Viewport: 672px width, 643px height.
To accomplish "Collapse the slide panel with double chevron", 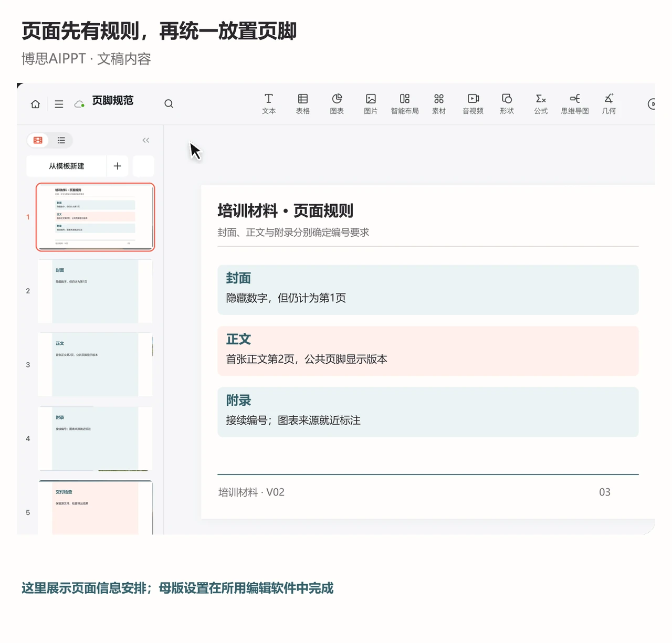I will pyautogui.click(x=146, y=140).
